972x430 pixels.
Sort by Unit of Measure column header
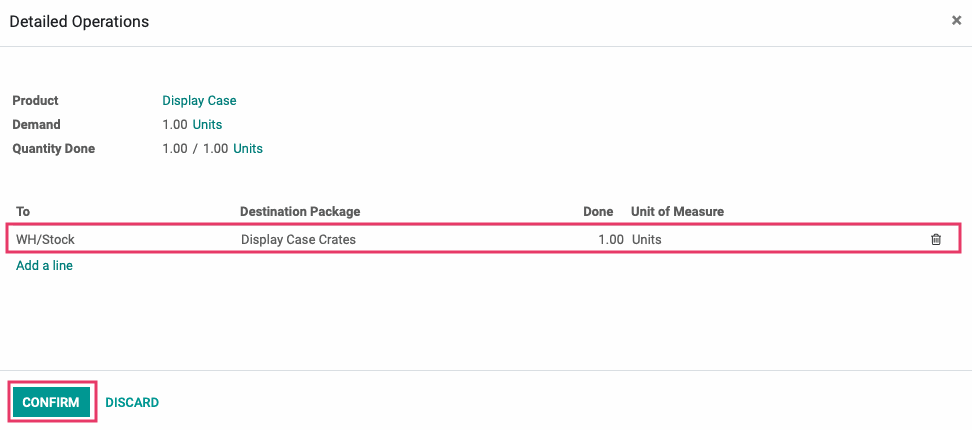coord(678,211)
